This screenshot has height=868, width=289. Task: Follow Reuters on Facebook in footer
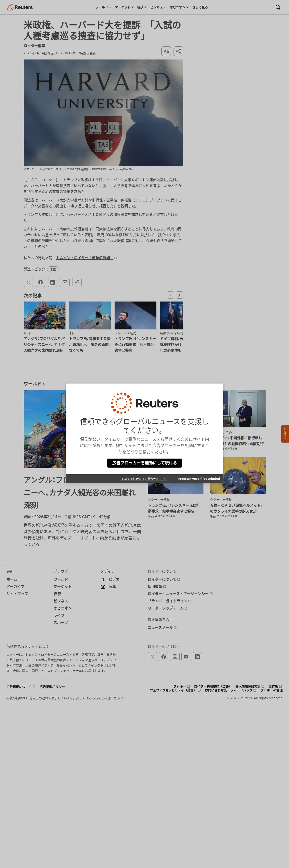(x=163, y=656)
